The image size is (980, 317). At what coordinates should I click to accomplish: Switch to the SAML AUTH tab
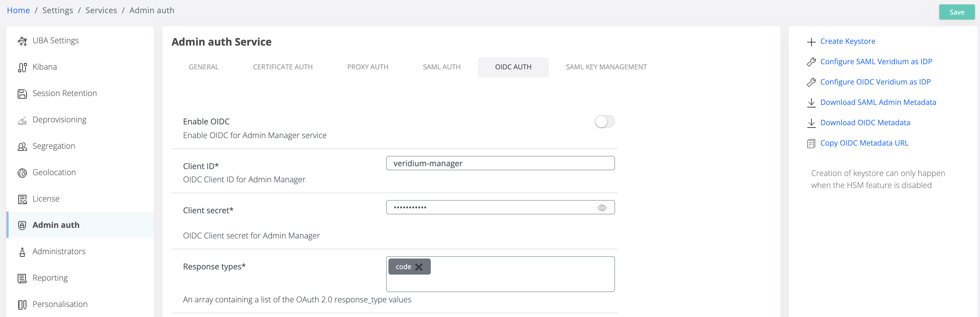(x=441, y=67)
